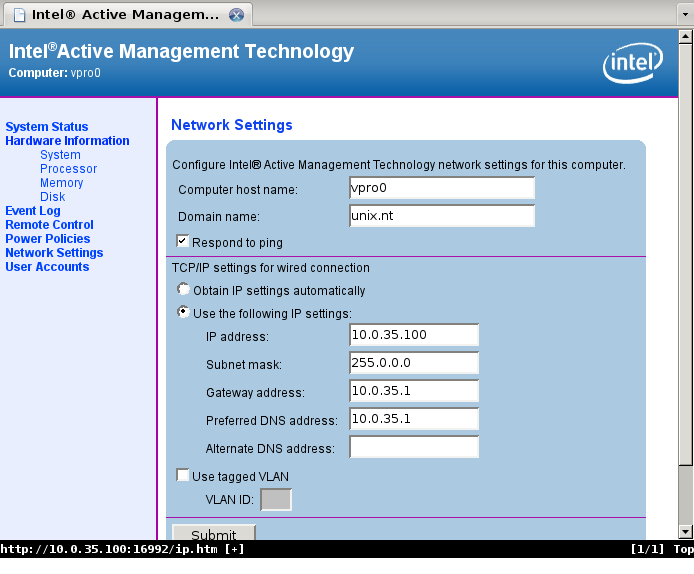Image resolution: width=694 pixels, height=574 pixels.
Task: Open the tab list dropdown arrow
Action: point(685,14)
